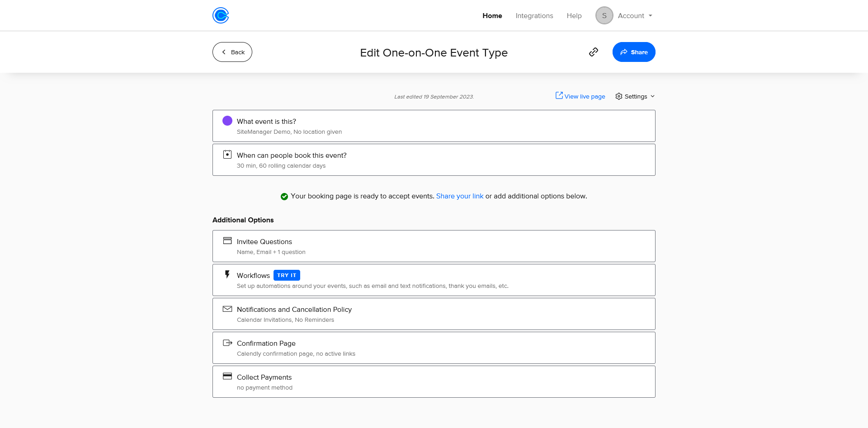This screenshot has height=428, width=868.
Task: Expand Notifications and Cancellation Policy section
Action: [434, 314]
